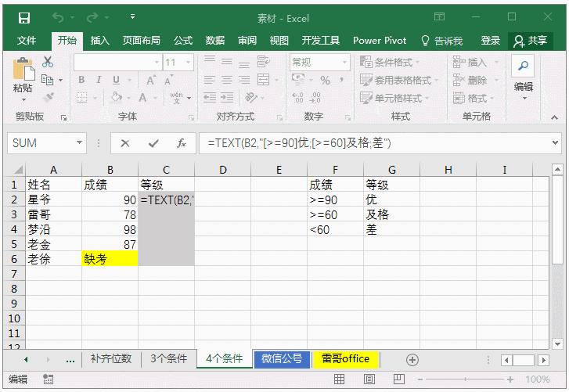This screenshot has width=569, height=392.
Task: Click the Fill Color bucket icon
Action: 116,97
